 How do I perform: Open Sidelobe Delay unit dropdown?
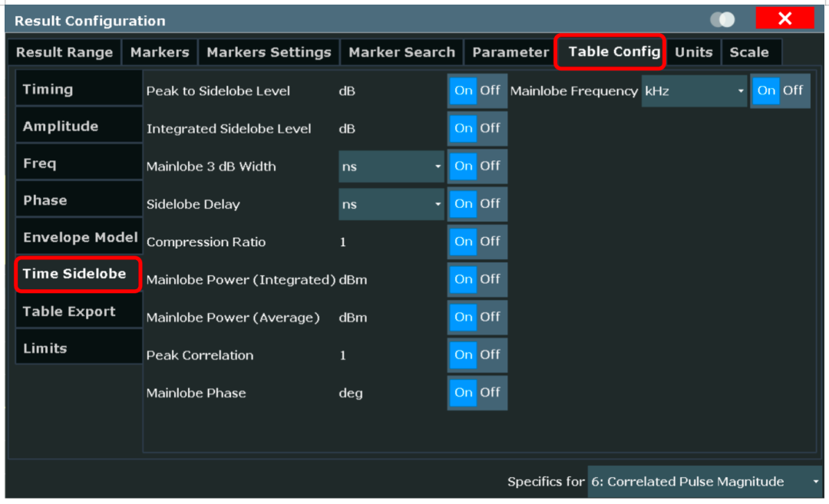coord(391,204)
